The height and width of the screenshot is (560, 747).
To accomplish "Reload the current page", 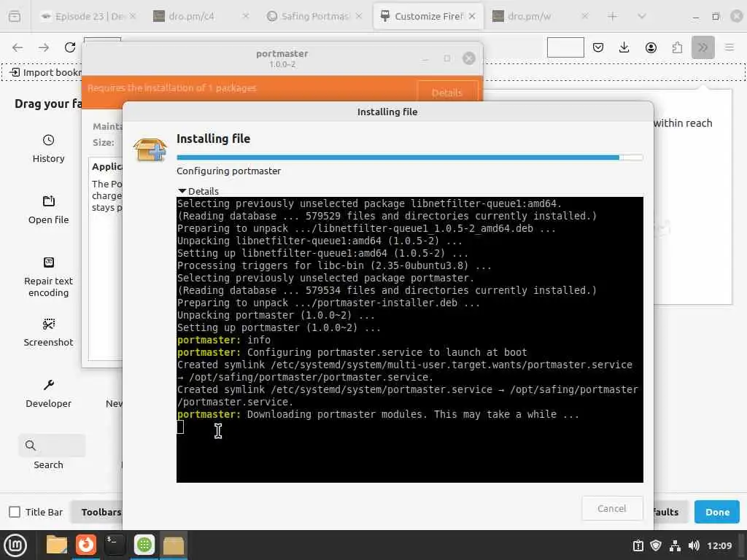I will (70, 47).
